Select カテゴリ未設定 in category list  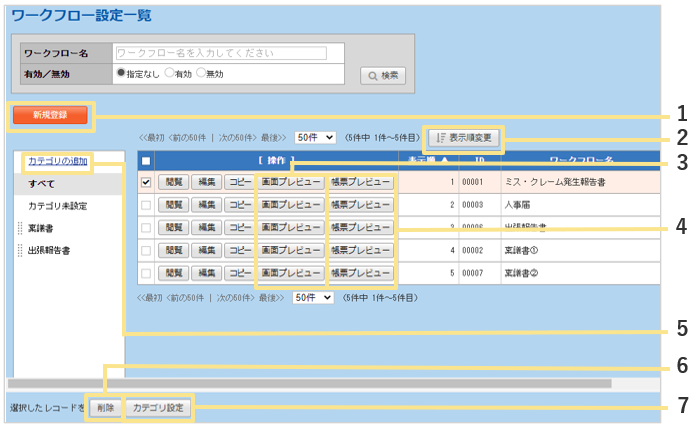57,206
